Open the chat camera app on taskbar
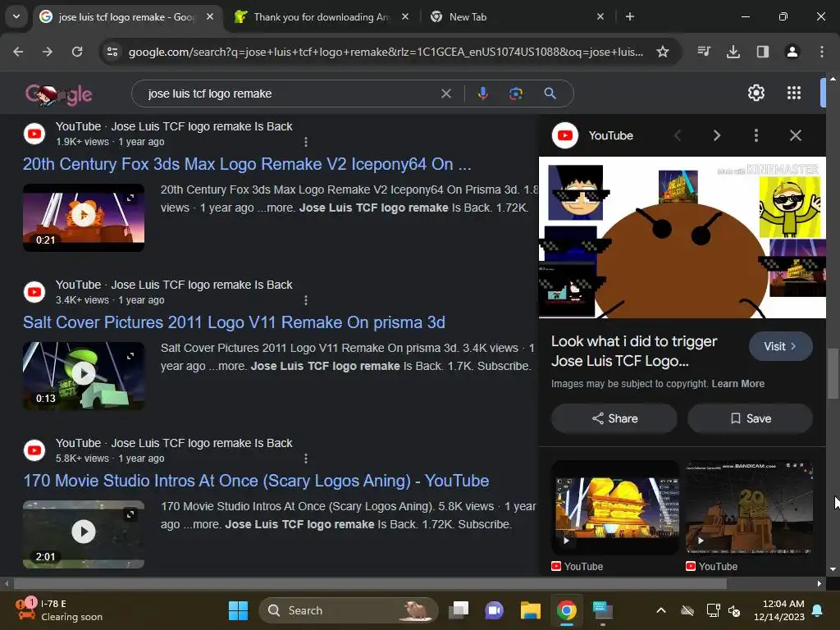 coord(495,610)
